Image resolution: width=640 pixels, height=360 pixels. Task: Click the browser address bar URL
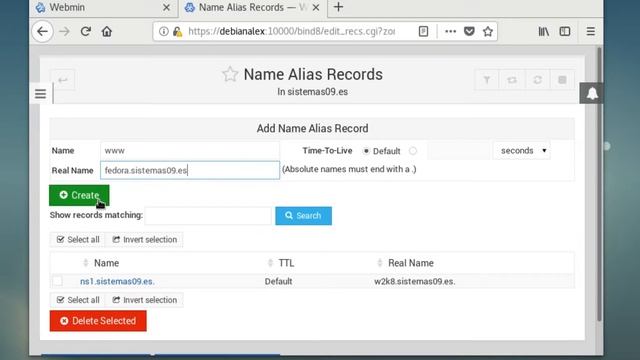click(291, 31)
